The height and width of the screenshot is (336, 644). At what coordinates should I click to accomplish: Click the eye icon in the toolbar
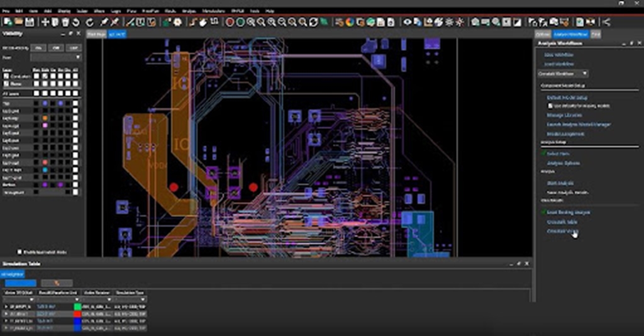[407, 22]
